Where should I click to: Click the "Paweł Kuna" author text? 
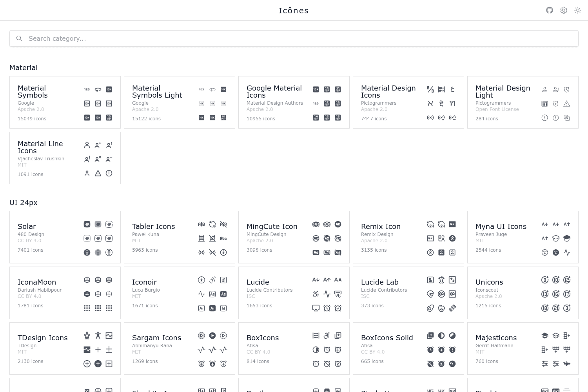(x=145, y=234)
